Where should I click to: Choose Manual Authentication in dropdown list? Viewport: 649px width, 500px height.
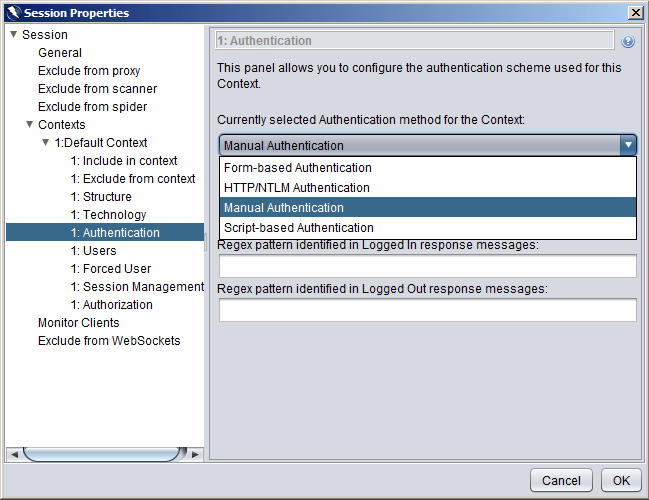pyautogui.click(x=428, y=207)
